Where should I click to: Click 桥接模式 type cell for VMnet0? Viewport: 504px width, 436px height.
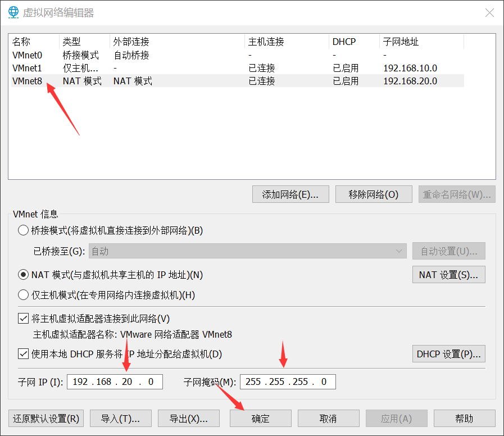point(81,55)
